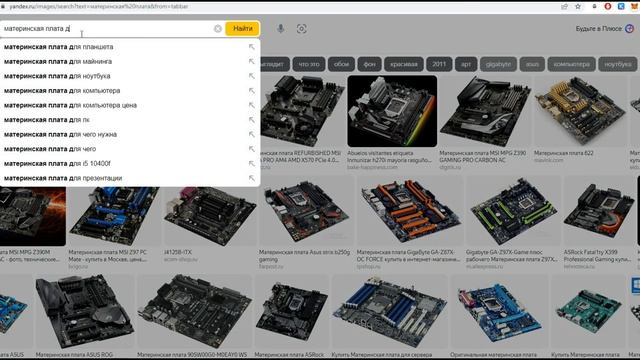640x360 pixels.
Task: Open the J4125B-ITX motherboard image
Action: 210,216
